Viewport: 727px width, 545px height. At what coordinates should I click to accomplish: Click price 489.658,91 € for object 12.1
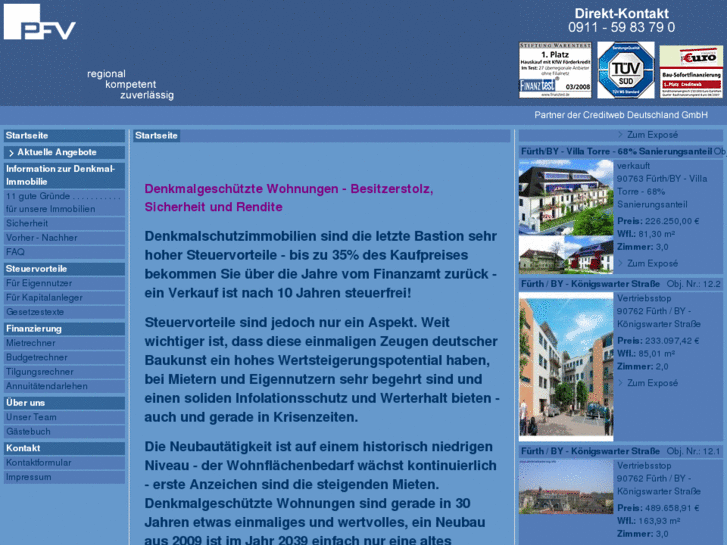[x=672, y=508]
